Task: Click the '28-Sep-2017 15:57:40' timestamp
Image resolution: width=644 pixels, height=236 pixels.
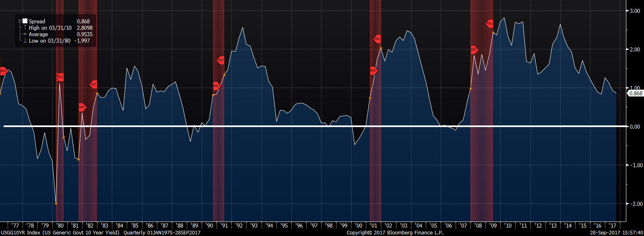Action: [616, 232]
